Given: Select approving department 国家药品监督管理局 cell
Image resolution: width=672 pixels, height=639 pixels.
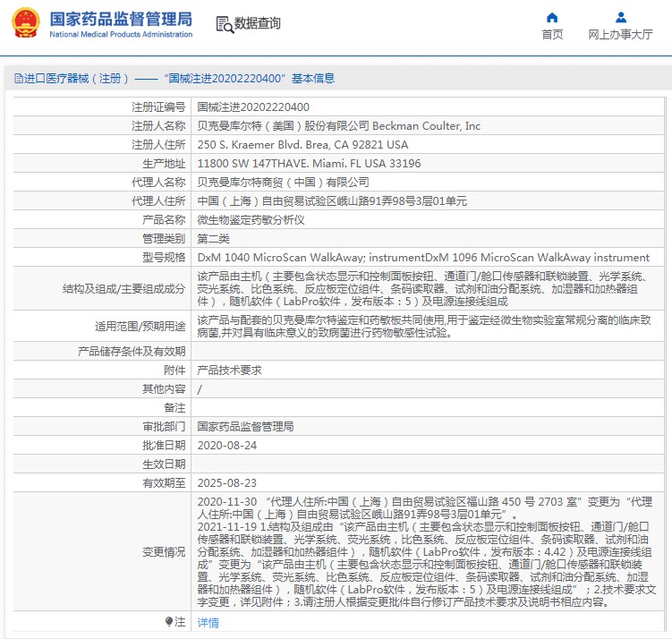Looking at the screenshot, I should pyautogui.click(x=245, y=427).
